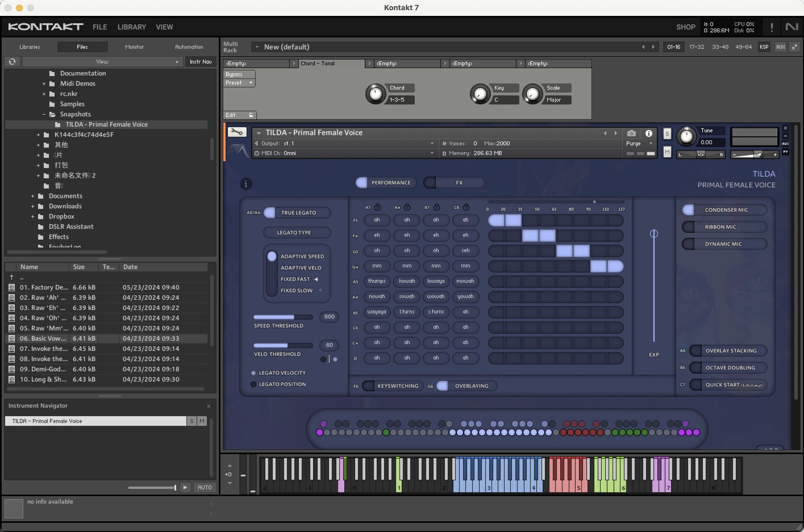Click keyboard octave up arrow

(229, 465)
